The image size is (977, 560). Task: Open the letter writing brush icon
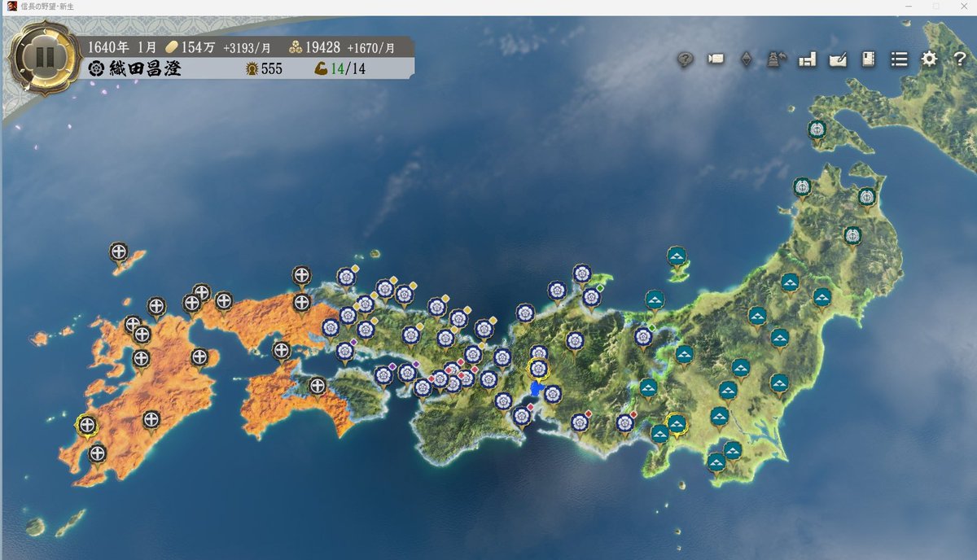[x=838, y=59]
